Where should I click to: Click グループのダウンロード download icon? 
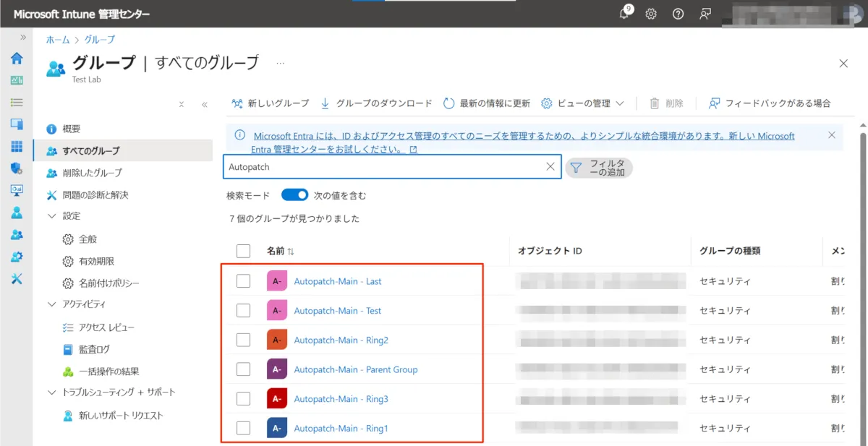pos(325,103)
